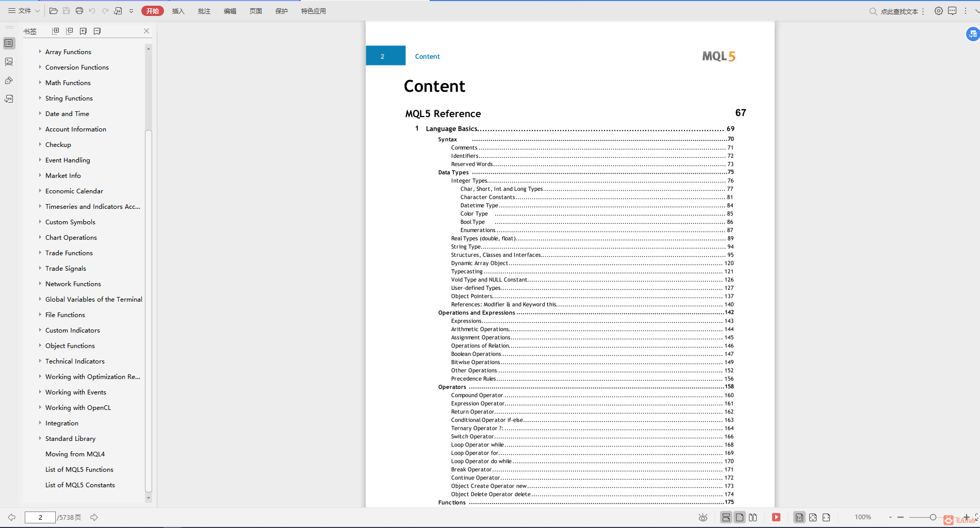Expand the Standard Library bookmark
Image resolution: width=980 pixels, height=528 pixels.
[x=40, y=438]
